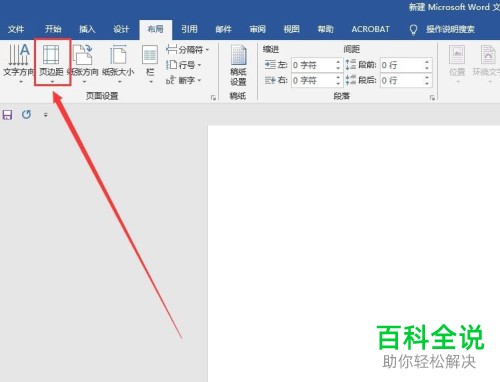The height and width of the screenshot is (382, 500).
Task: Click the Undo/Redo circular arrow icon
Action: 26,115
